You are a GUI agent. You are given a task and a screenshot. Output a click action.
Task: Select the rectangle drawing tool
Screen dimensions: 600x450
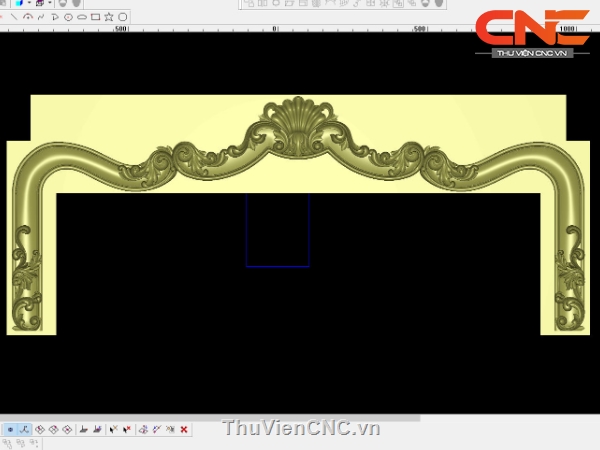coord(95,17)
